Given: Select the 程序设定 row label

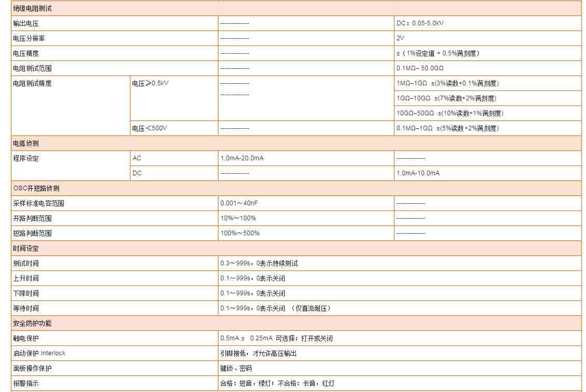Looking at the screenshot, I should [x=26, y=158].
